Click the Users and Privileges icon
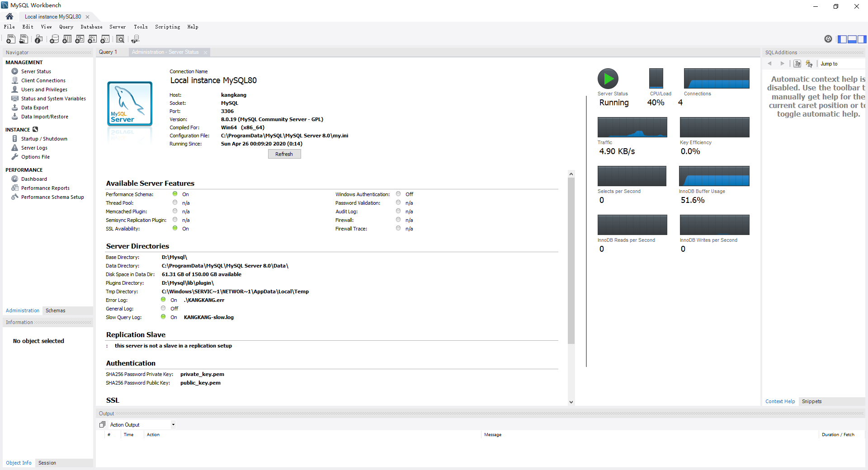This screenshot has width=868, height=470. click(x=15, y=89)
